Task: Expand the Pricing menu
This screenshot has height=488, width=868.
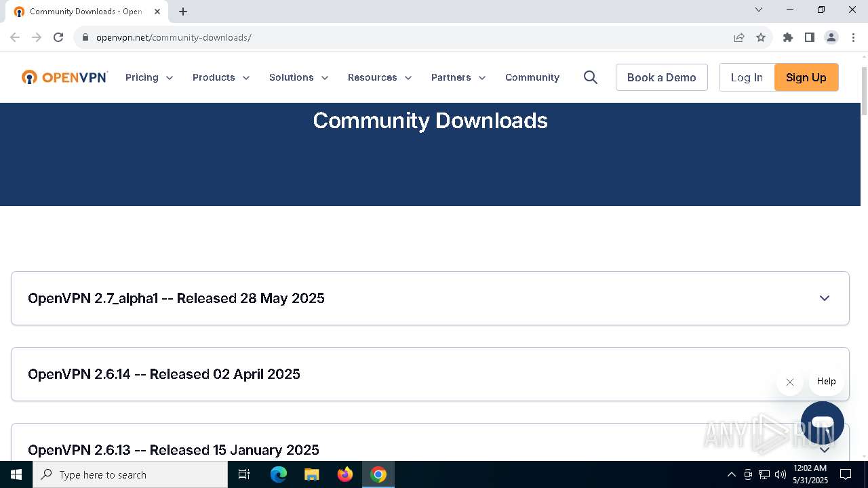Action: (149, 77)
